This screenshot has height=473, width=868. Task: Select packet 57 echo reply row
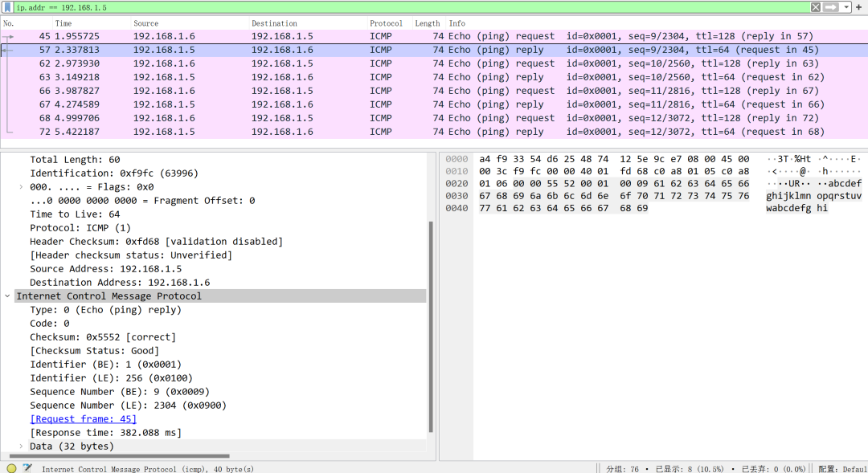[x=434, y=50]
